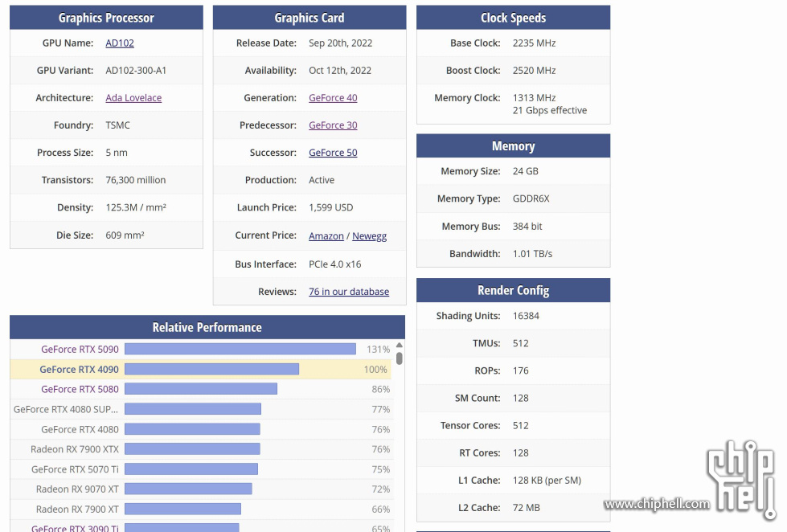Screen dimensions: 787x532
Task: Click the 128 KB (per SM) L1 cache value
Action: point(547,481)
